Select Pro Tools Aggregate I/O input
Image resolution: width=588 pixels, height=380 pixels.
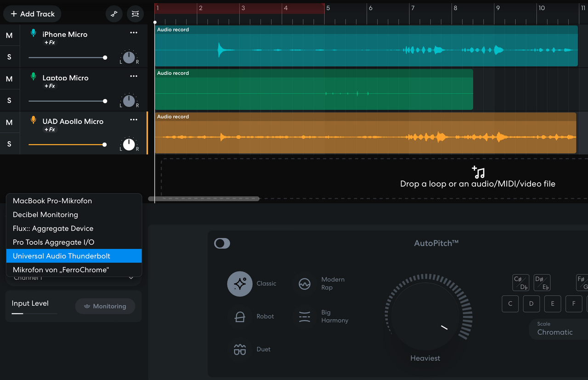coord(74,242)
